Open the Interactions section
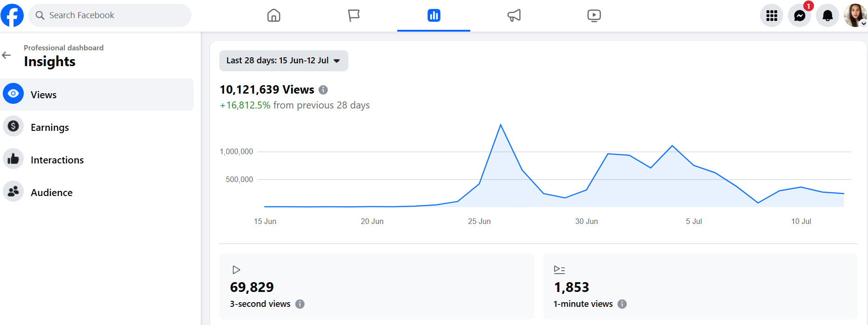 coord(57,160)
